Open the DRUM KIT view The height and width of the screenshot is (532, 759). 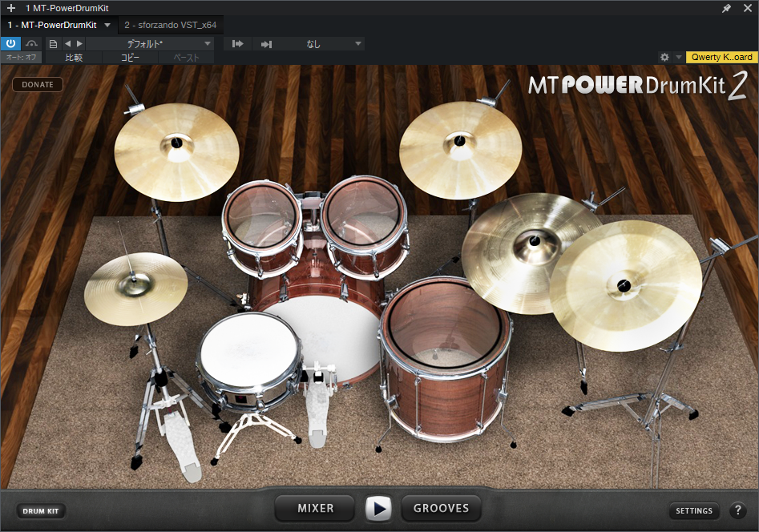tap(41, 510)
